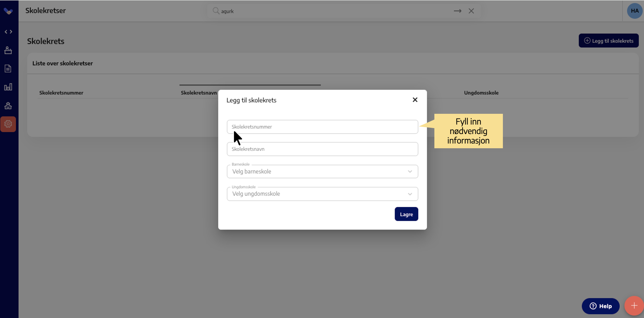The width and height of the screenshot is (644, 318).
Task: Submit search with the arrow icon
Action: tap(457, 11)
